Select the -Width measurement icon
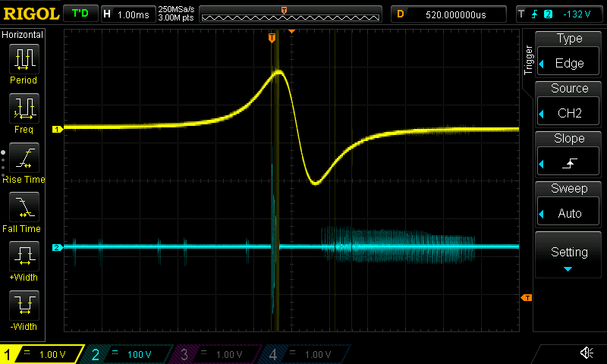Image resolution: width=607 pixels, height=364 pixels. coord(24,306)
